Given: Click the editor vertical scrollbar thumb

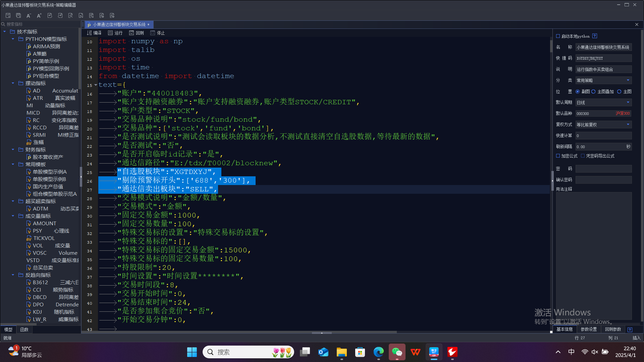Looking at the screenshot, I should pyautogui.click(x=551, y=46).
